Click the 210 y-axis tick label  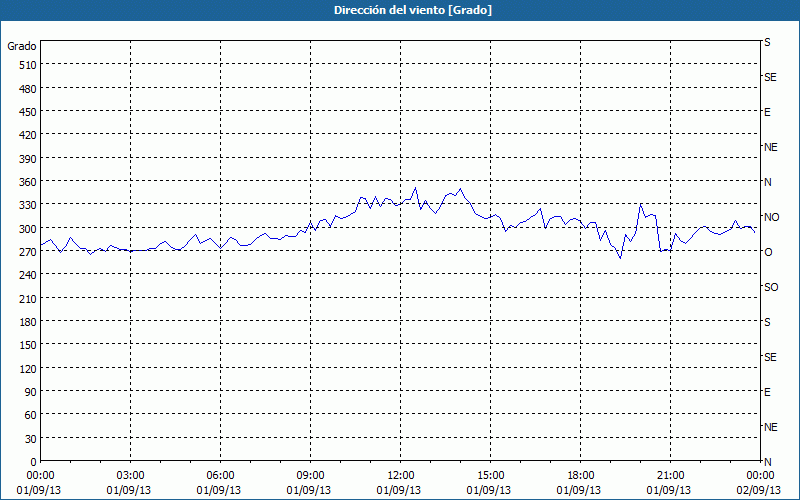click(x=28, y=299)
